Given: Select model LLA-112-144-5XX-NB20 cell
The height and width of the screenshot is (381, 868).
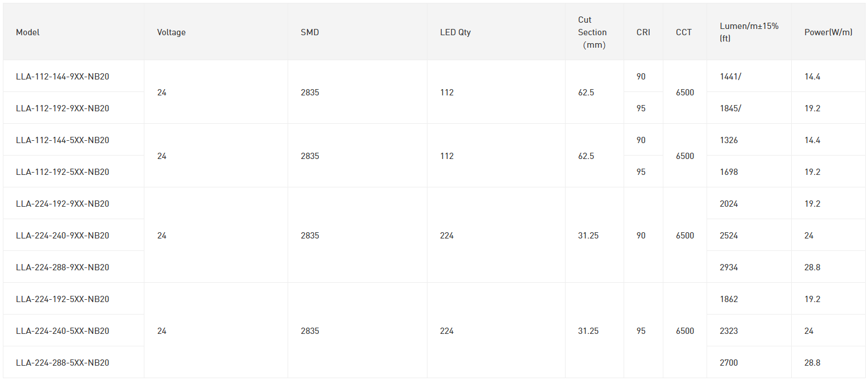Looking at the screenshot, I should [x=73, y=140].
